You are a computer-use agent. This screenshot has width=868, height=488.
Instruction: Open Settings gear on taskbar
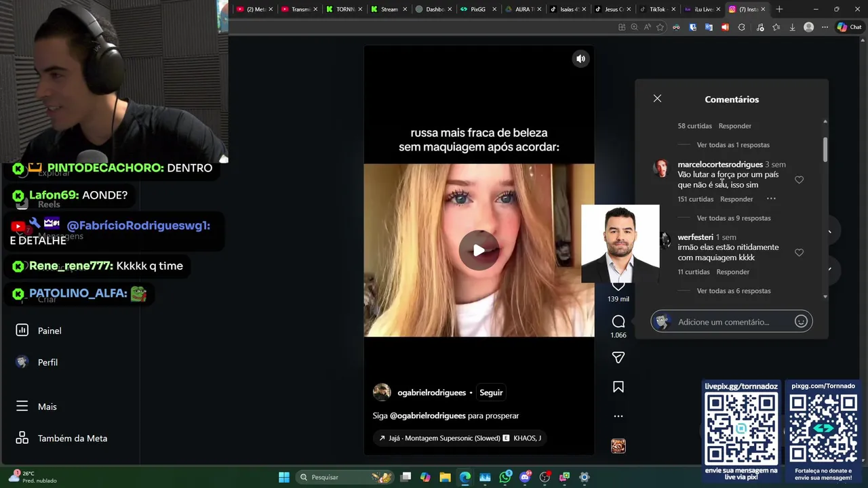[585, 477]
